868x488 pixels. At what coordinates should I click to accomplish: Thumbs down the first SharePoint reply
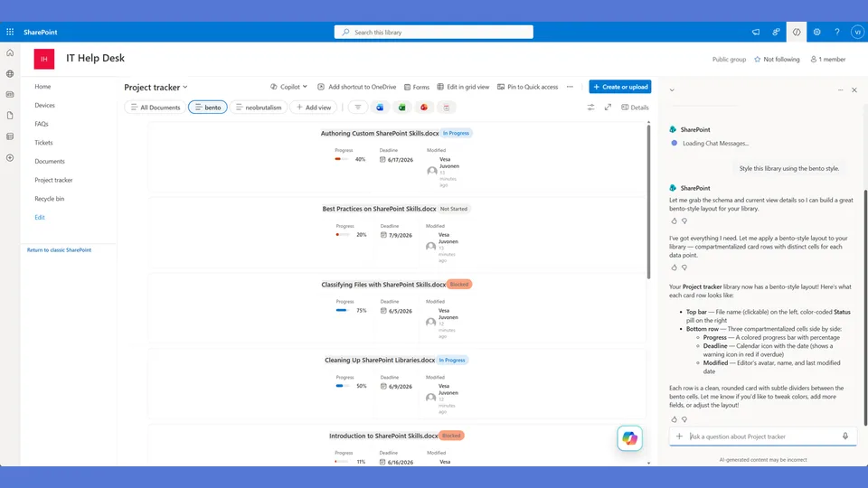[x=684, y=221]
